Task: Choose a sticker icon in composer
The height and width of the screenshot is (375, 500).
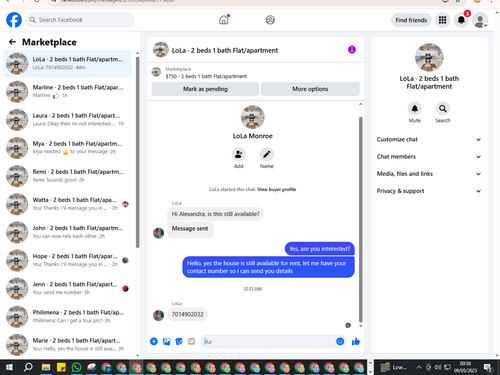Action: (x=179, y=341)
